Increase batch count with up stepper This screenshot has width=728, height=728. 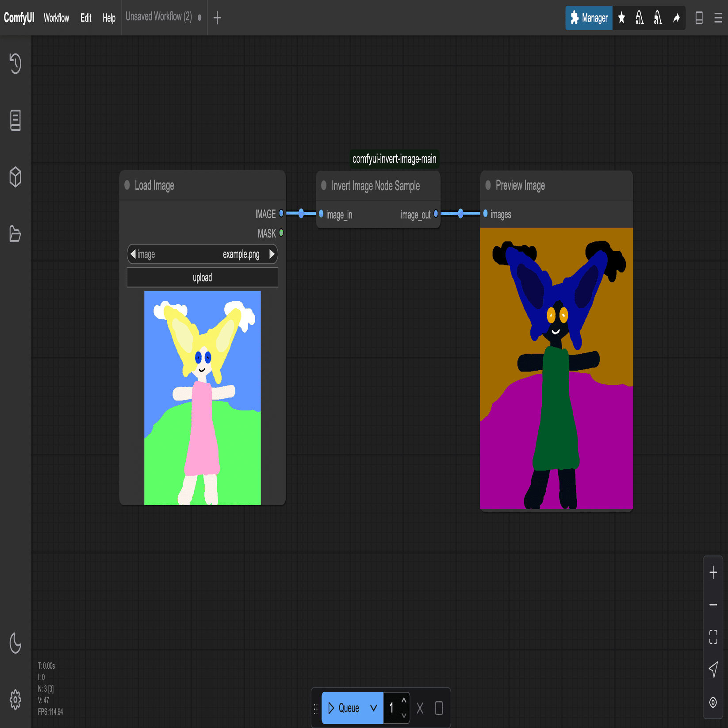(404, 701)
